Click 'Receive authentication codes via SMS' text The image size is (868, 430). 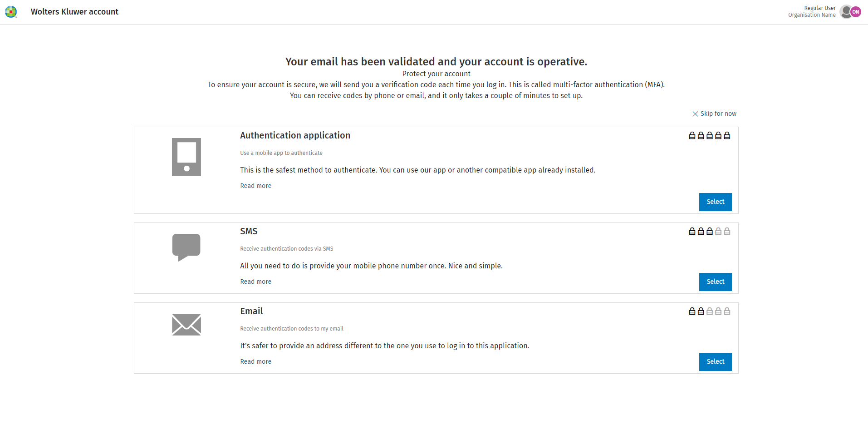pos(287,249)
